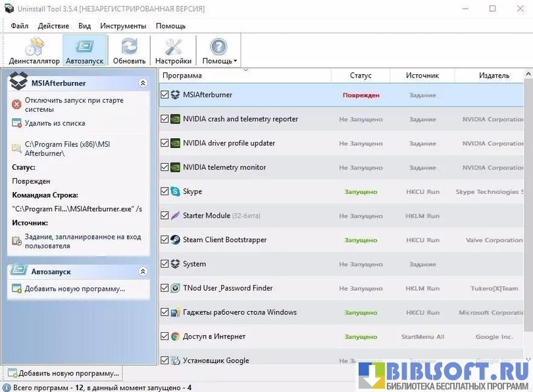Screen dimensions: 533x392
Task: Toggle the Skype startup checkbox
Action: pos(165,191)
